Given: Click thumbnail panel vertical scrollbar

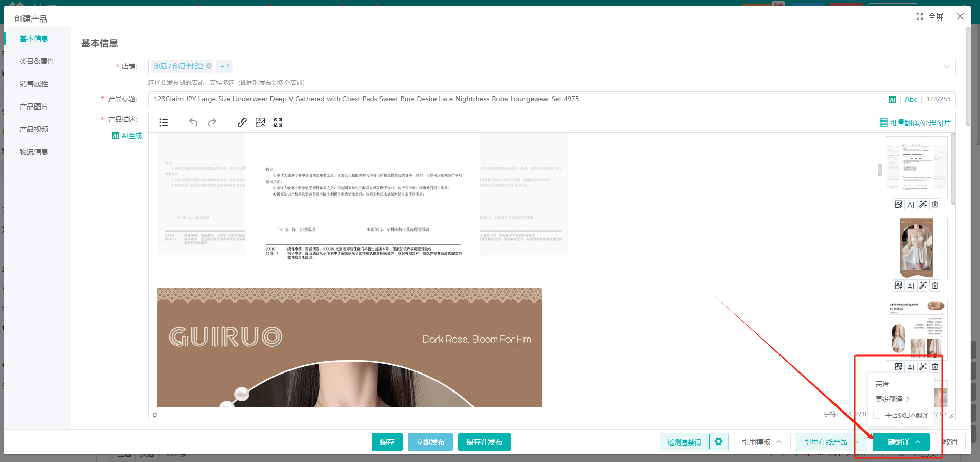Looking at the screenshot, I should coord(953,169).
